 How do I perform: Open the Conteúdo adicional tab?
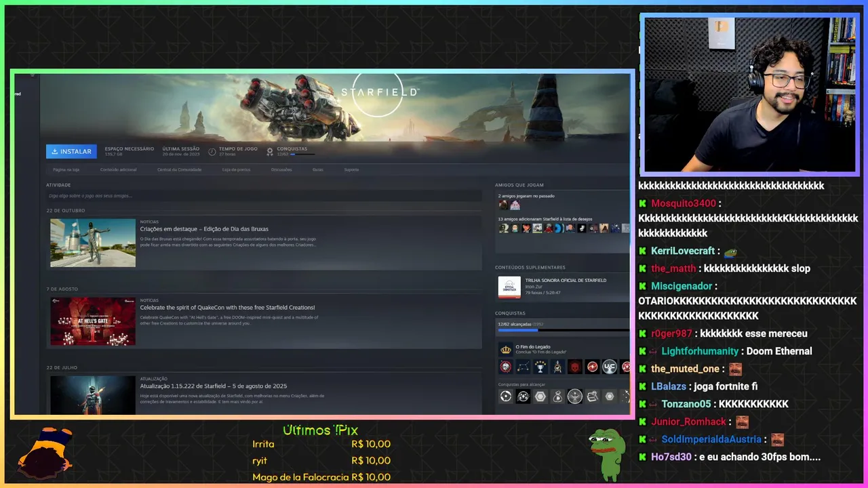coord(118,169)
